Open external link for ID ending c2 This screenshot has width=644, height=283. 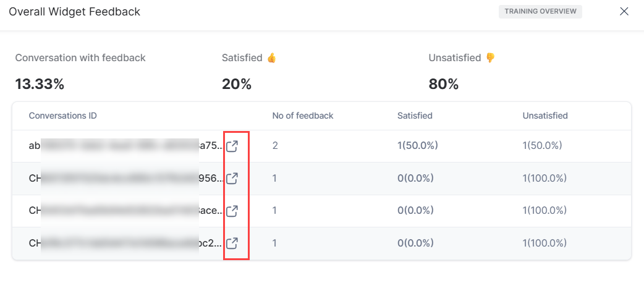232,243
